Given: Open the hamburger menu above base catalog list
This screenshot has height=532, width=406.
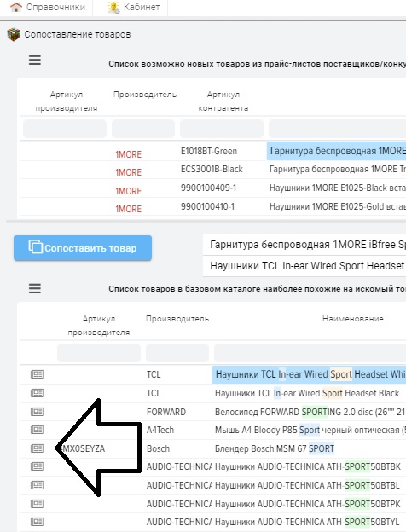Looking at the screenshot, I should [35, 289].
